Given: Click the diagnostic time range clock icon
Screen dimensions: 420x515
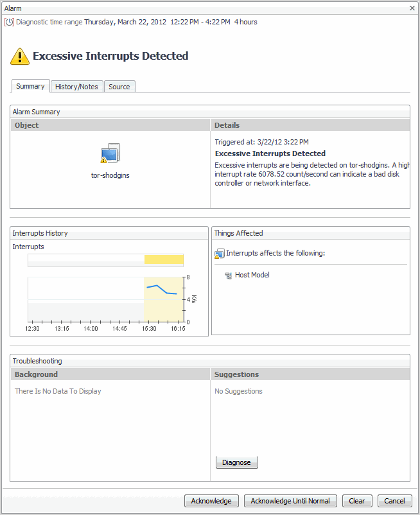Looking at the screenshot, I should tap(9, 22).
